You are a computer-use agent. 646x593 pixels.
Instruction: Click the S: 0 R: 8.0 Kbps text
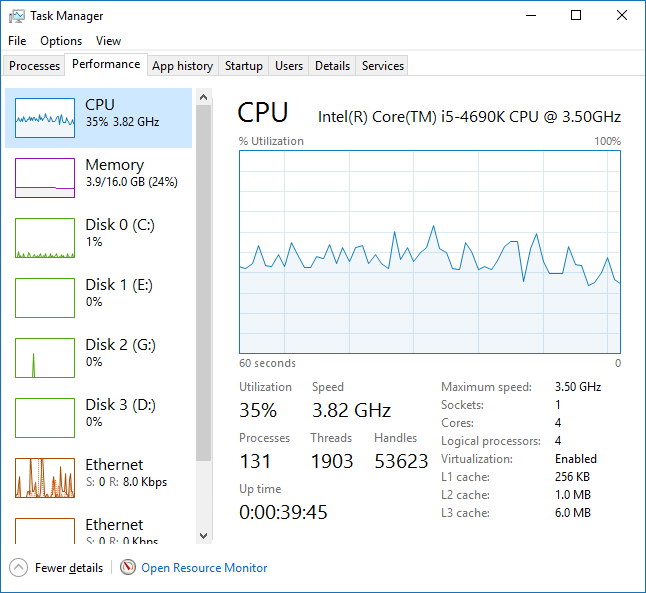pyautogui.click(x=126, y=482)
